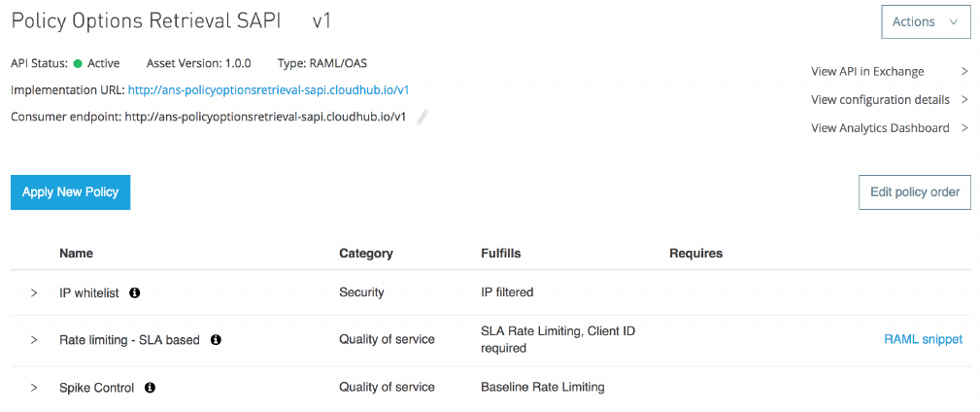Image resolution: width=980 pixels, height=412 pixels.
Task: Click pencil icon to edit consumer endpoint
Action: pos(422,118)
